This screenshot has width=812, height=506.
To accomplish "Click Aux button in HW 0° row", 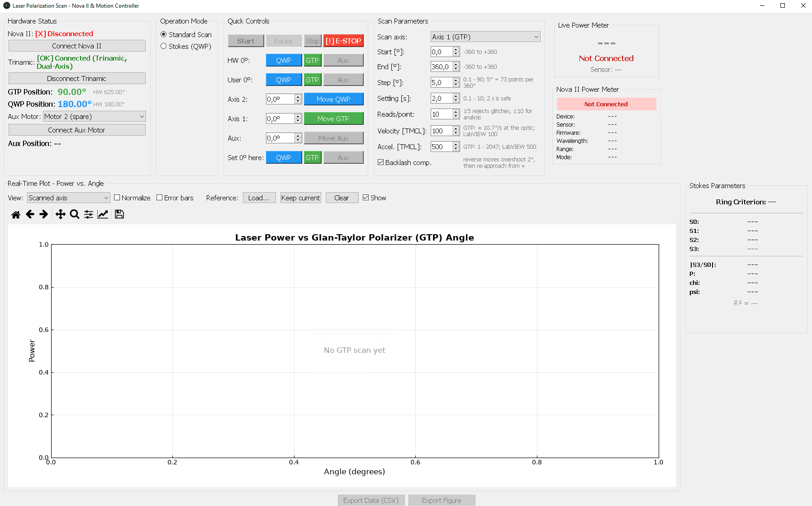I will click(x=343, y=60).
